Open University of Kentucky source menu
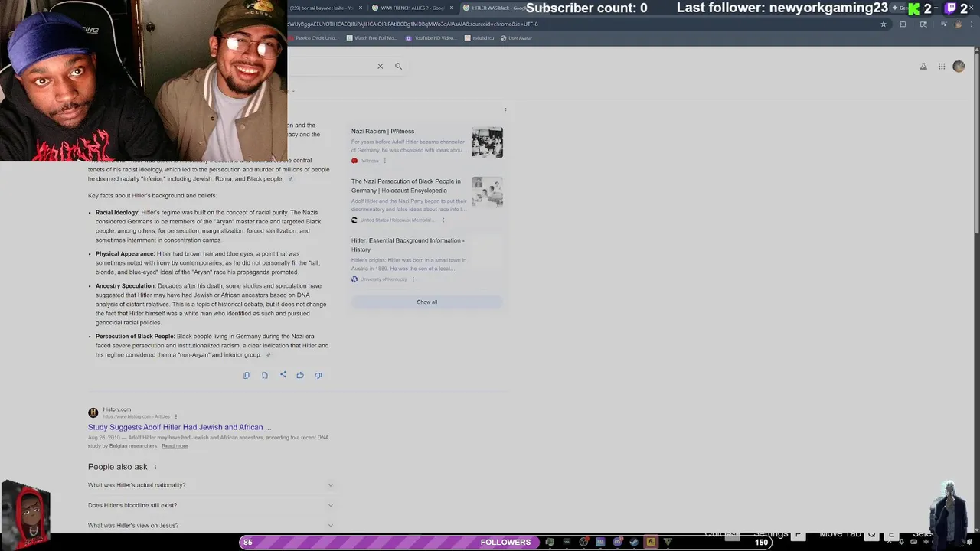This screenshot has height=551, width=980. tap(413, 279)
